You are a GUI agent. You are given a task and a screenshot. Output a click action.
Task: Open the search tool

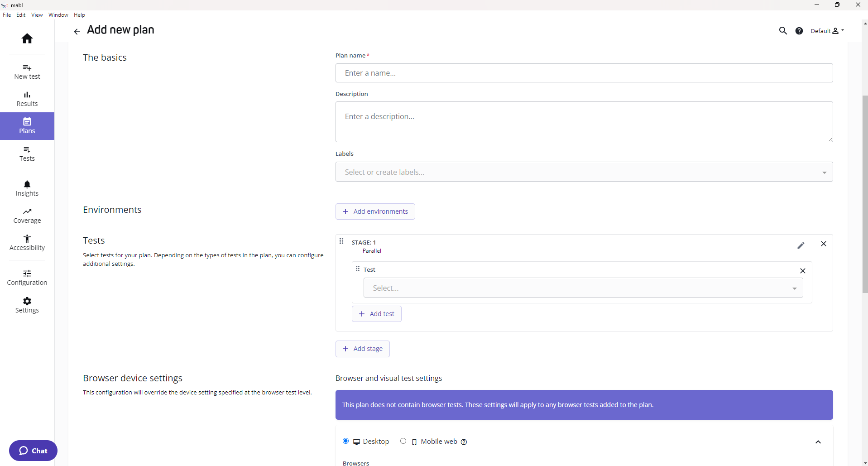point(783,30)
